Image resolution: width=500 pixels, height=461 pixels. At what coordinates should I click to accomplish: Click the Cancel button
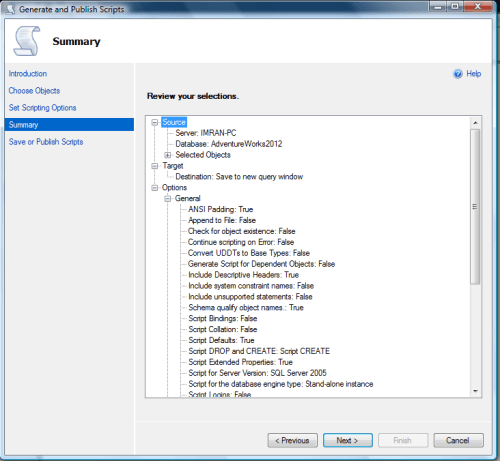(458, 440)
